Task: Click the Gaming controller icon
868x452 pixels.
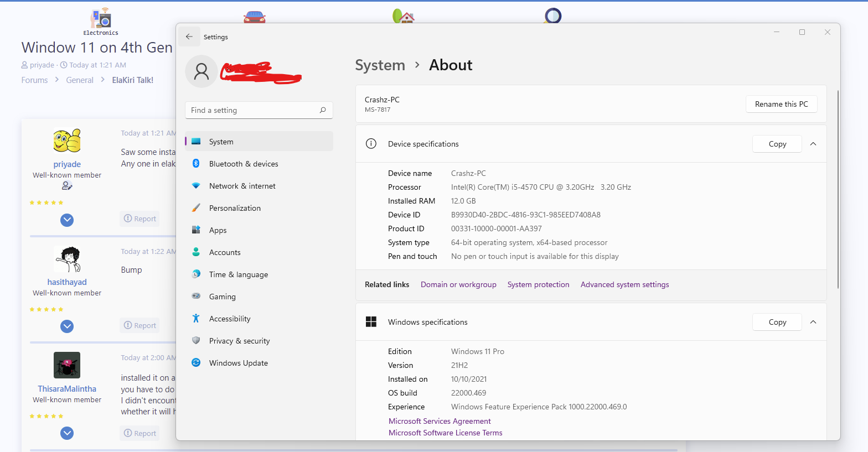Action: 196,296
